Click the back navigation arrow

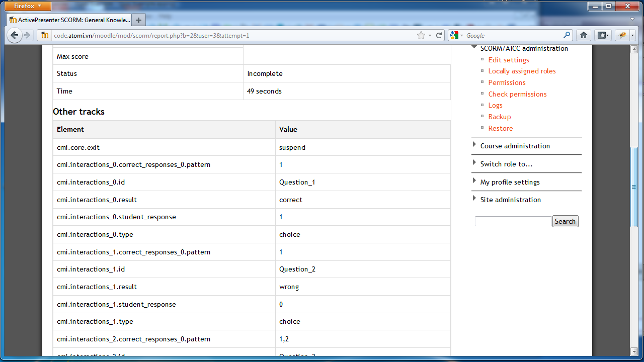pos(15,35)
